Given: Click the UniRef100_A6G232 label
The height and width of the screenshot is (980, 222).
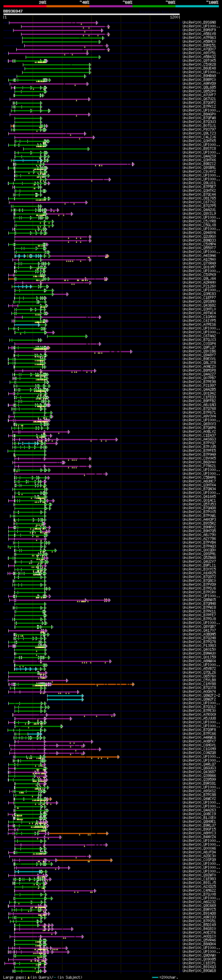Looking at the screenshot, I should [x=199, y=902].
